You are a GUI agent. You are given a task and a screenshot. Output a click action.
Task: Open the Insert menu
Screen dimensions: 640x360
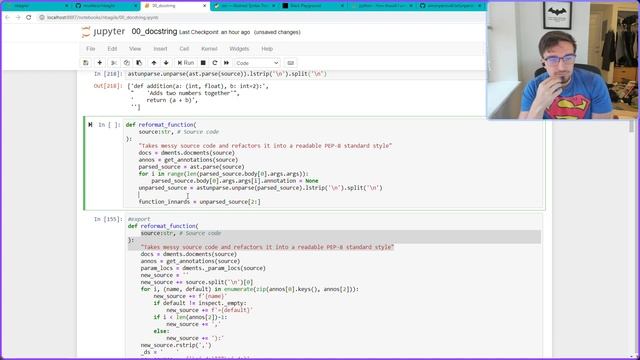pos(160,49)
